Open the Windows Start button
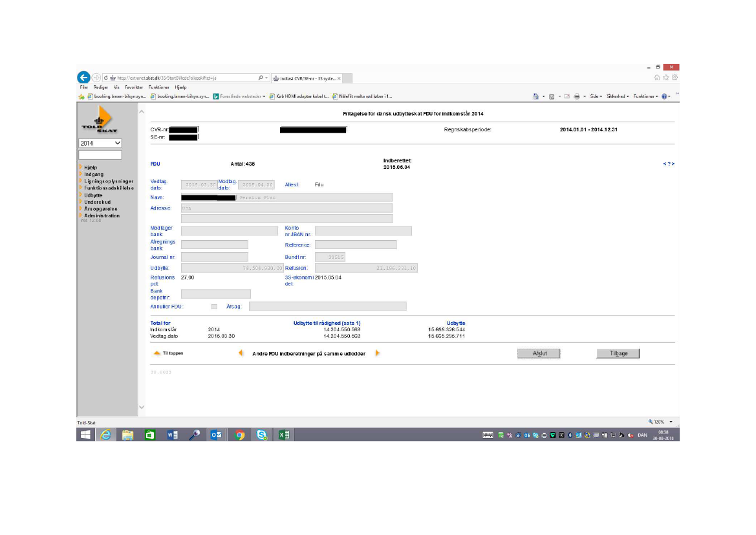Viewport: 756px width, 535px height. [x=85, y=435]
